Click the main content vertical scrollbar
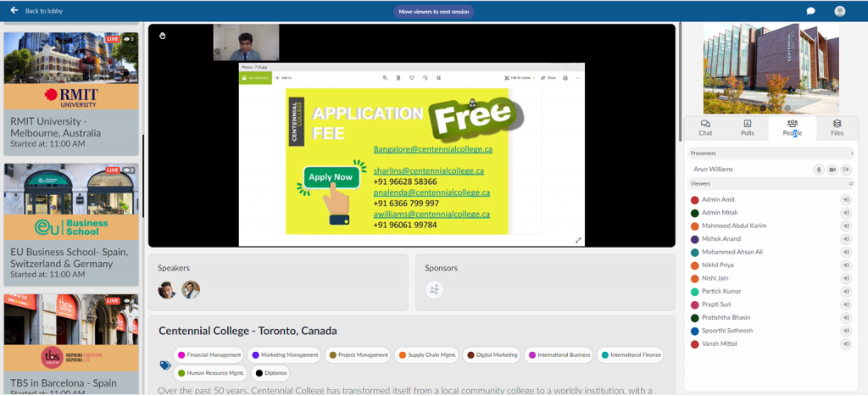The width and height of the screenshot is (868, 396). [679, 83]
